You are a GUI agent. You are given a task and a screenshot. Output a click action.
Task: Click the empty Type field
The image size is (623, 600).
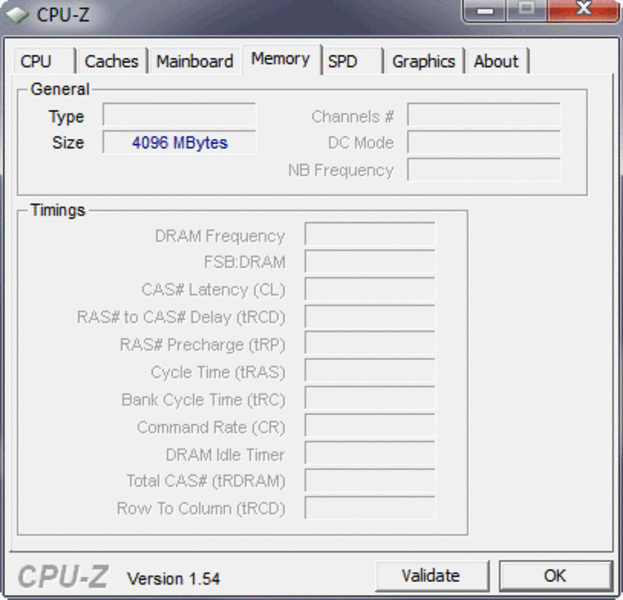tap(180, 115)
